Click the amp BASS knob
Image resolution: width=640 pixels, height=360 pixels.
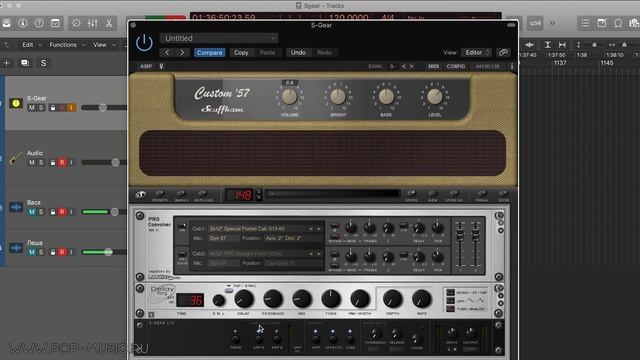tap(386, 97)
